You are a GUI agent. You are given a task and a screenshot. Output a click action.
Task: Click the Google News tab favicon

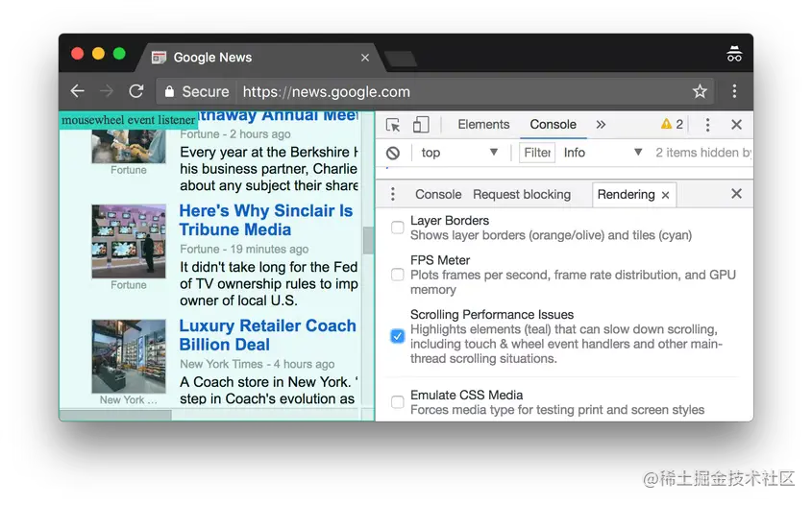159,58
